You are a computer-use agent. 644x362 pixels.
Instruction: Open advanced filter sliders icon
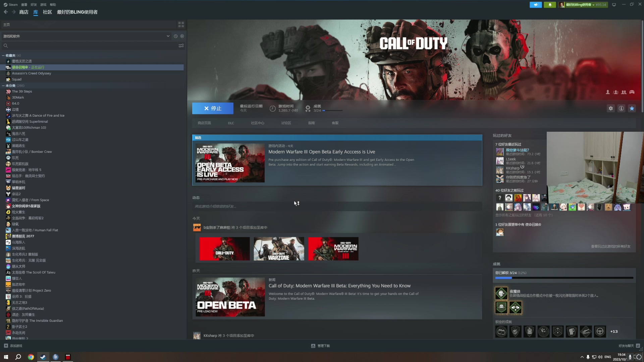point(181,46)
